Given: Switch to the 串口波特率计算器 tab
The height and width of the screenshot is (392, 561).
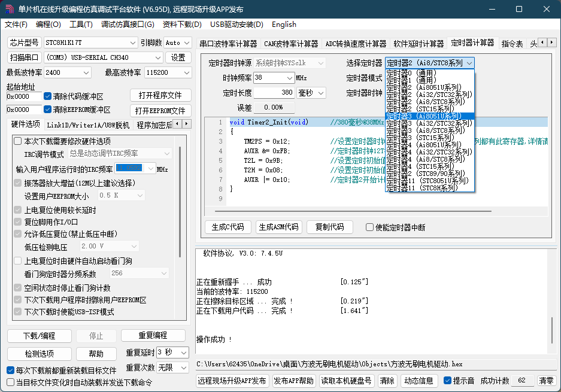Looking at the screenshot, I should pyautogui.click(x=228, y=44).
